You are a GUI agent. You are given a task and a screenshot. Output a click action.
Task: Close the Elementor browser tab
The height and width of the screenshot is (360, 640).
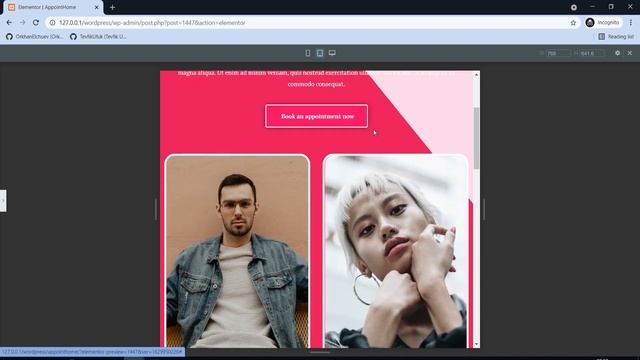(x=97, y=7)
